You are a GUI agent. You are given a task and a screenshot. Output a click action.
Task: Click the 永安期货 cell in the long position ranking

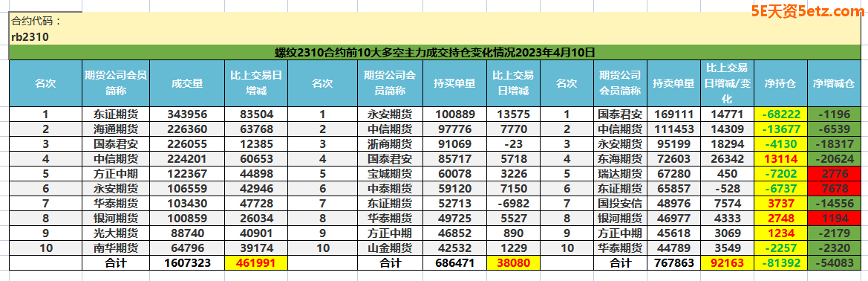point(390,114)
